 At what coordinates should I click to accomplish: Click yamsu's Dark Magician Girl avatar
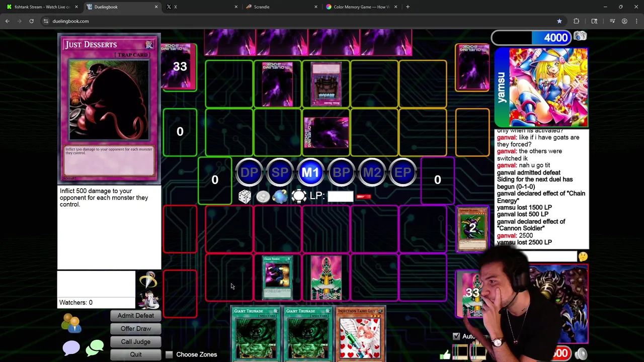coord(548,87)
